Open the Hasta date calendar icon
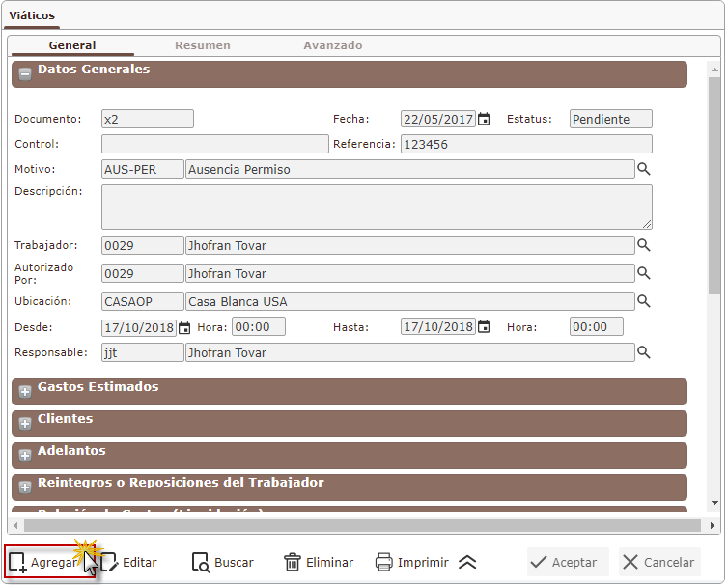 pyautogui.click(x=484, y=327)
